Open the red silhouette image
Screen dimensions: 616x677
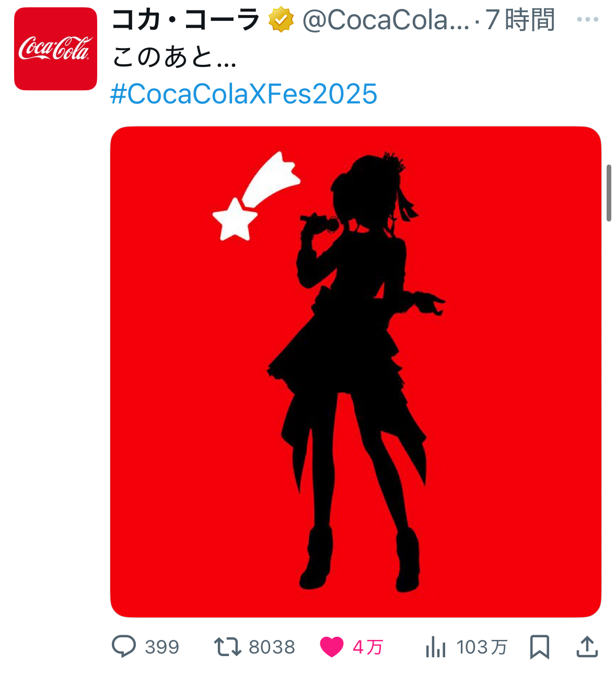[x=355, y=371]
